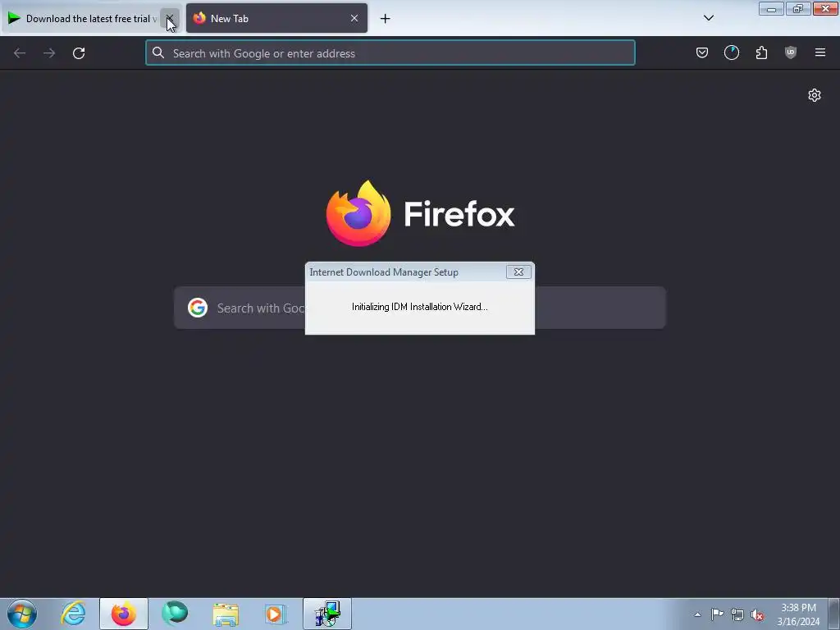Open the teal globe browser taskbar icon
The height and width of the screenshot is (630, 840).
(175, 614)
